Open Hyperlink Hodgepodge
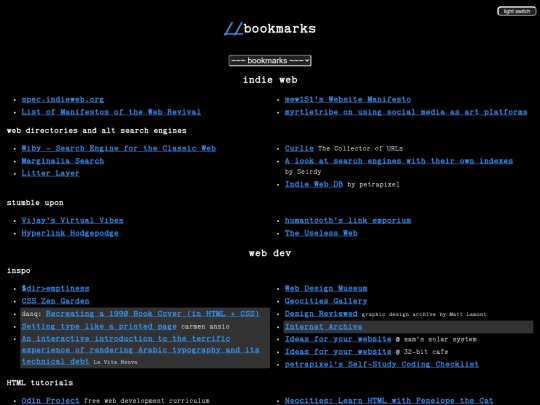 (x=70, y=233)
